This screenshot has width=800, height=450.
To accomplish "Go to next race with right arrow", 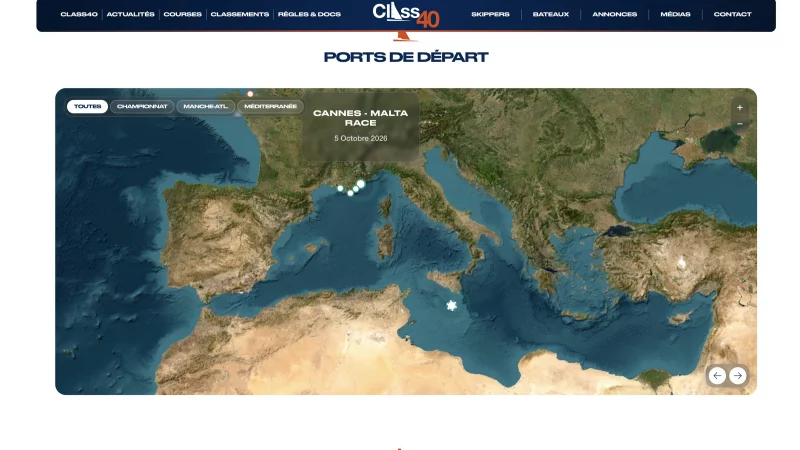I will click(737, 376).
